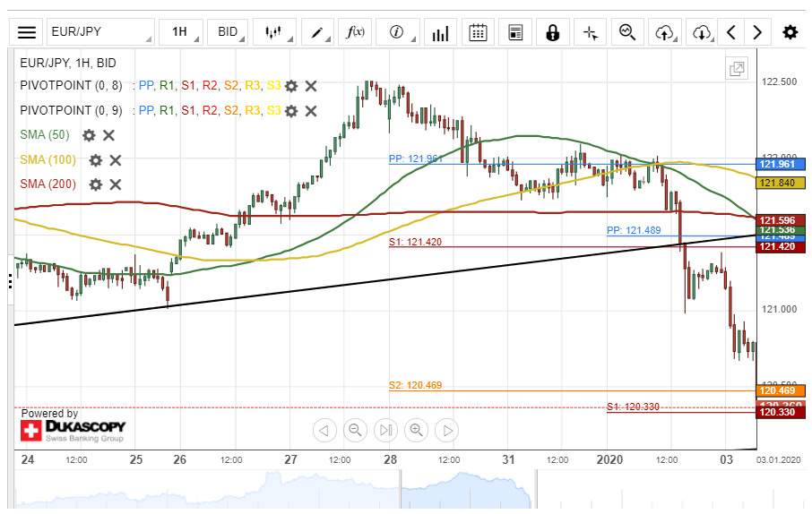
Task: Toggle the crosshair cursor tool
Action: pyautogui.click(x=590, y=32)
